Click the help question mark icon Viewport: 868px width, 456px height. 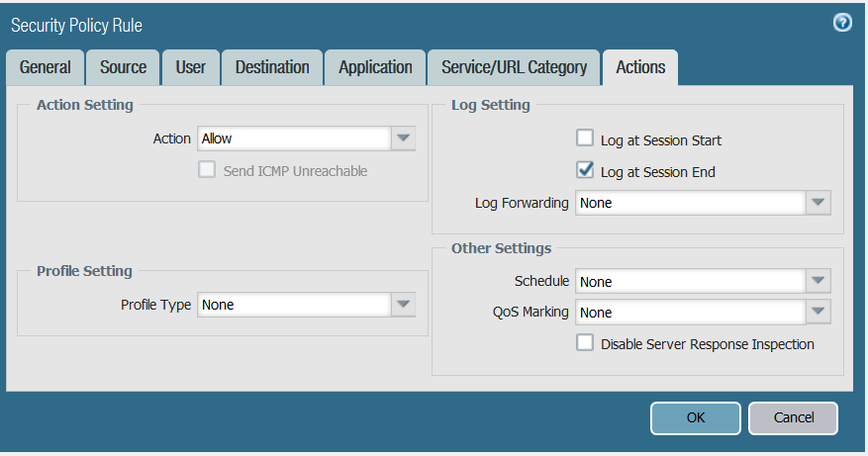pos(842,23)
